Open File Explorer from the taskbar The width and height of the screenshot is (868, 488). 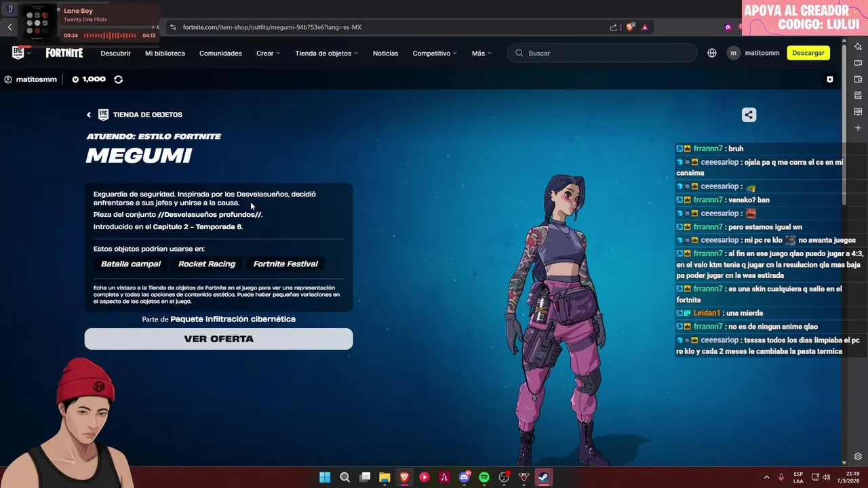point(384,477)
